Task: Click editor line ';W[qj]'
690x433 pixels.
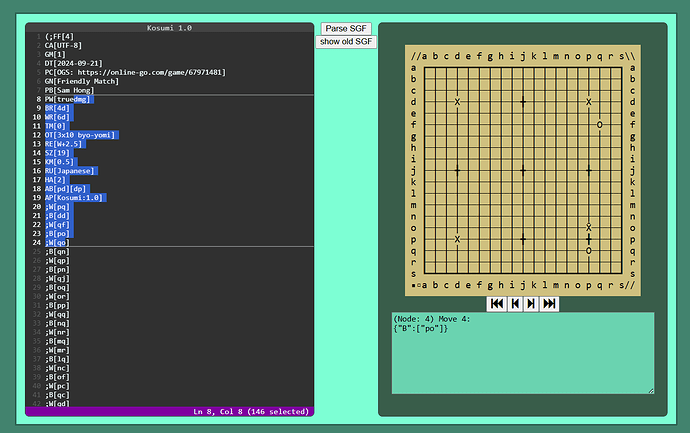Action: tap(57, 279)
